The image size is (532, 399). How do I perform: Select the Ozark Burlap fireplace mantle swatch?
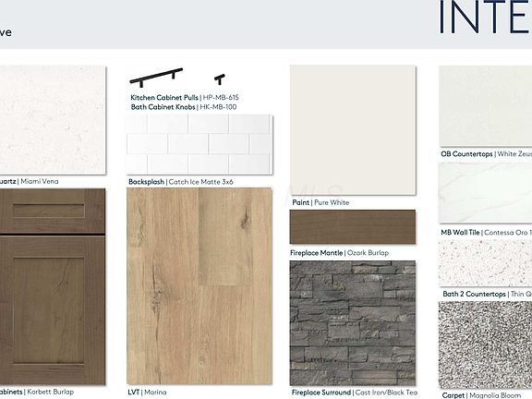click(353, 226)
